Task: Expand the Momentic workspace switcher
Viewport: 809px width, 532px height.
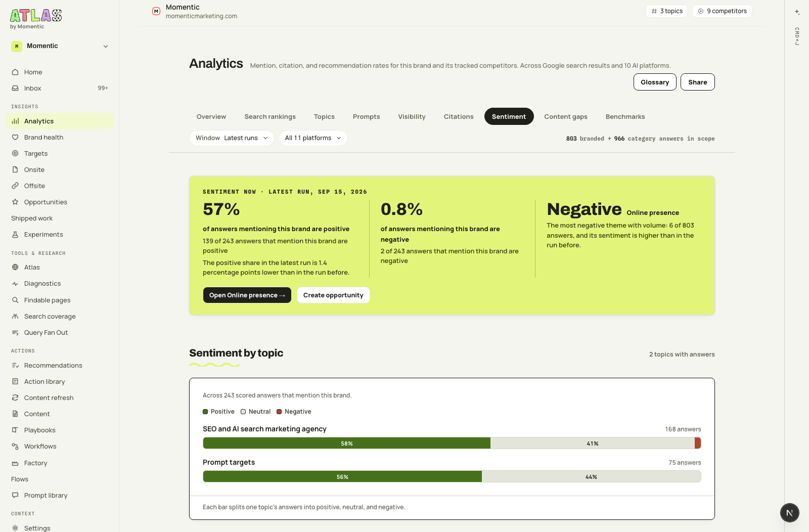Action: tap(60, 46)
